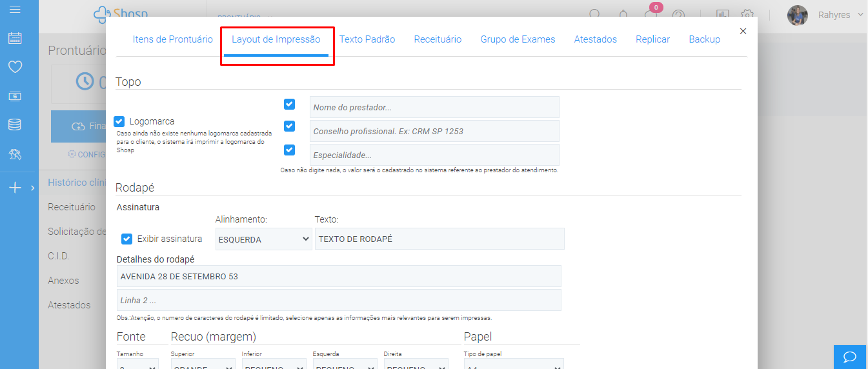
Task: Open the Superior margin dropdown
Action: pos(203,364)
